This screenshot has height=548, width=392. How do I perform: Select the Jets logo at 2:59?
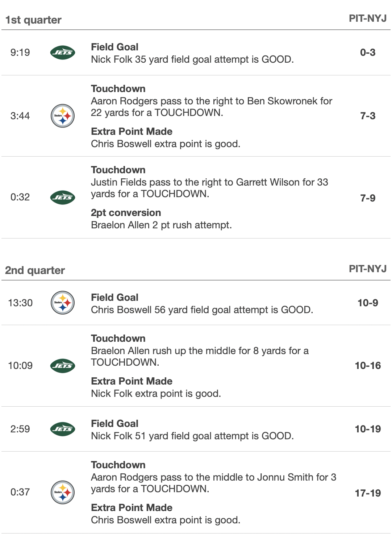[x=63, y=429]
